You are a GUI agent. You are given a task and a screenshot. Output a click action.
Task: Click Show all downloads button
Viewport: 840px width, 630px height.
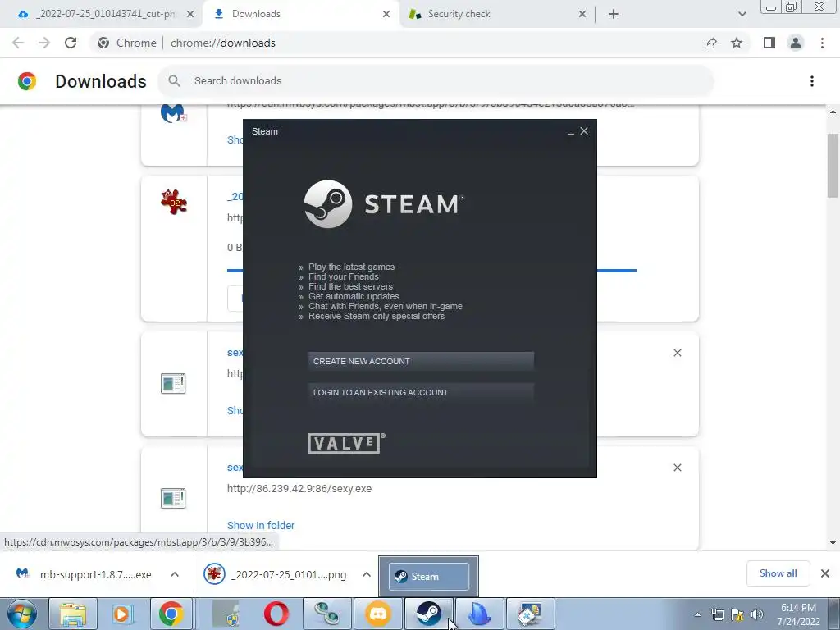[x=778, y=573]
